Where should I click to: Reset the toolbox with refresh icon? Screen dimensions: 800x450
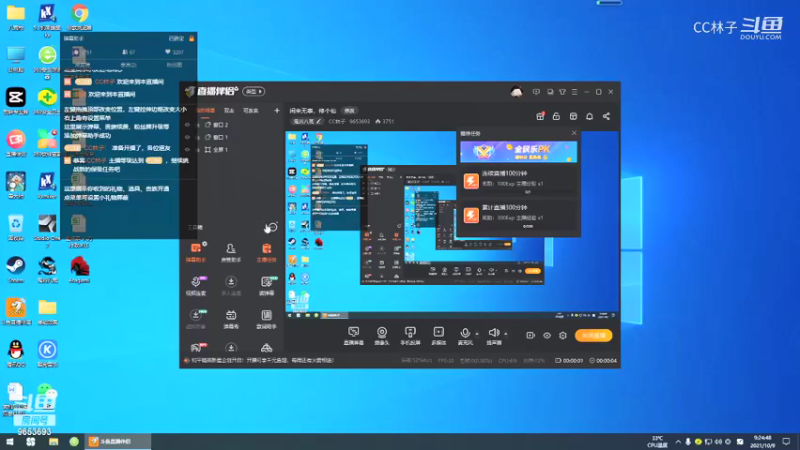(x=271, y=228)
